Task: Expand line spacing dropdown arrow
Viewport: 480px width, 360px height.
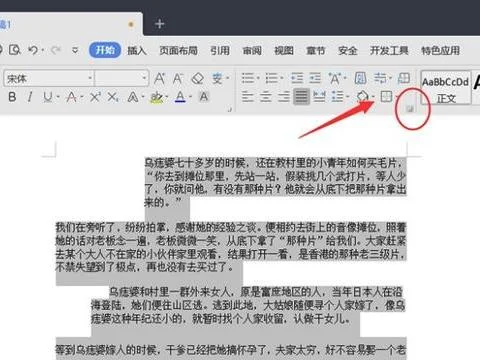Action: pos(347,98)
